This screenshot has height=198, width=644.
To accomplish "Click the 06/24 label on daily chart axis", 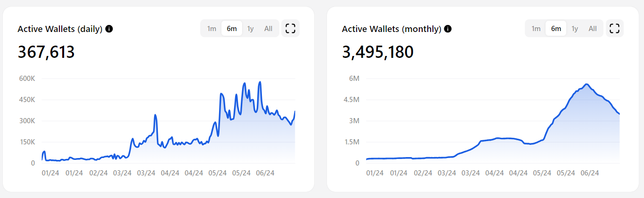I will [265, 173].
